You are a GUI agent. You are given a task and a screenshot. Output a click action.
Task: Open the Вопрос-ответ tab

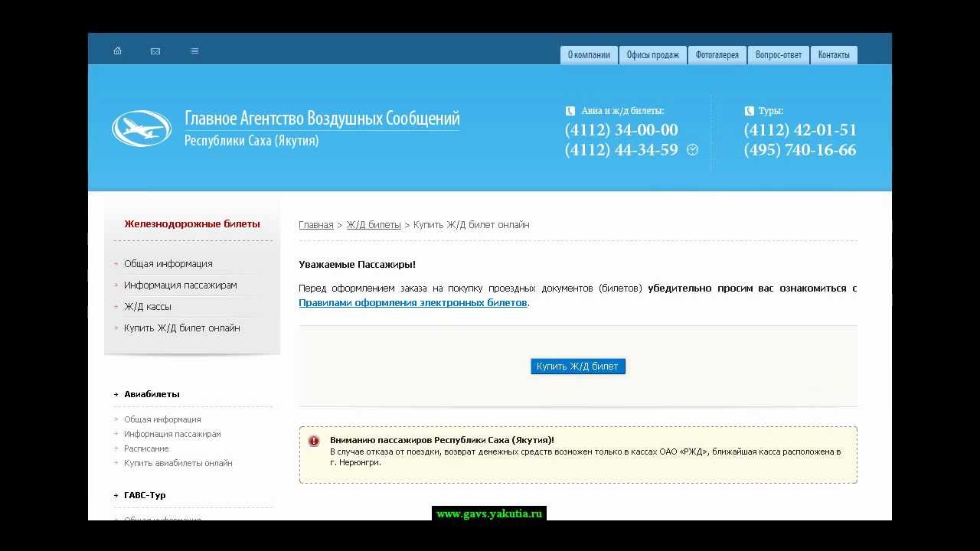[779, 55]
